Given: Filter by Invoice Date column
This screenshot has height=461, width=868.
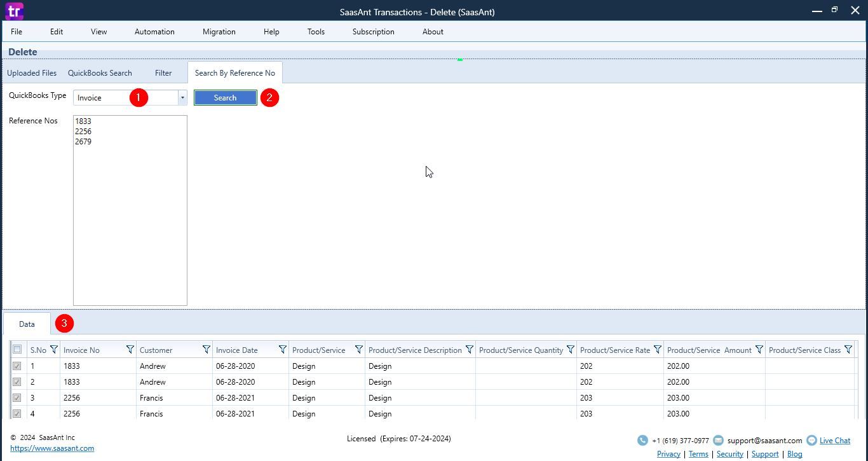Looking at the screenshot, I should coord(283,350).
